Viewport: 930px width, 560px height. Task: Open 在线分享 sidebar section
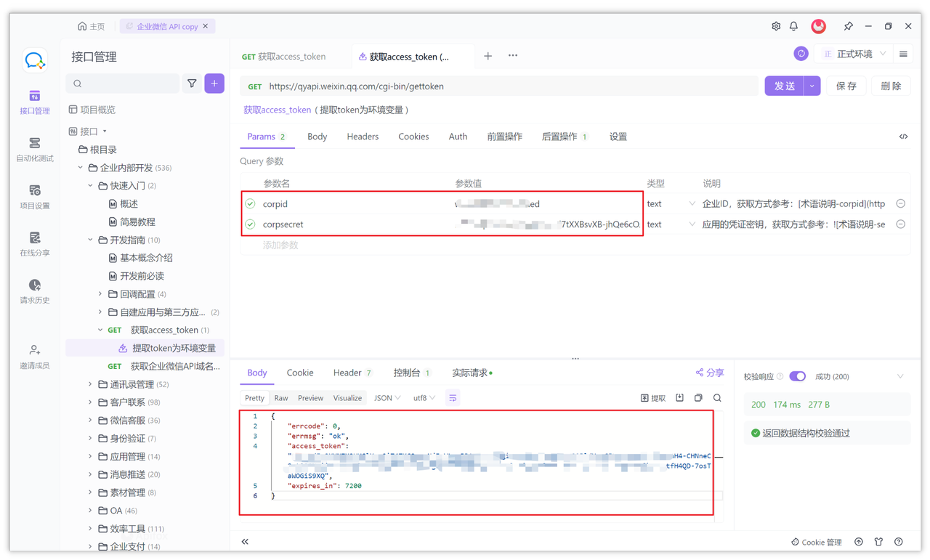[x=34, y=244]
